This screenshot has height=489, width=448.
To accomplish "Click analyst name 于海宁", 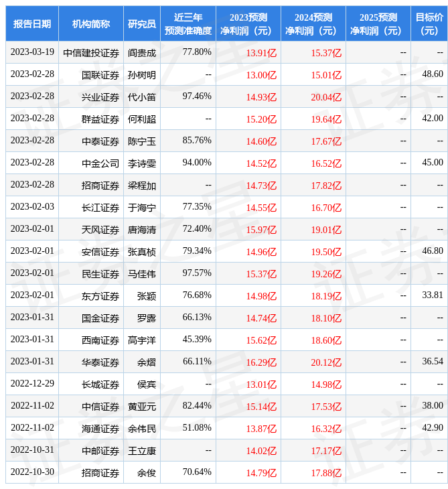I will click(142, 208).
